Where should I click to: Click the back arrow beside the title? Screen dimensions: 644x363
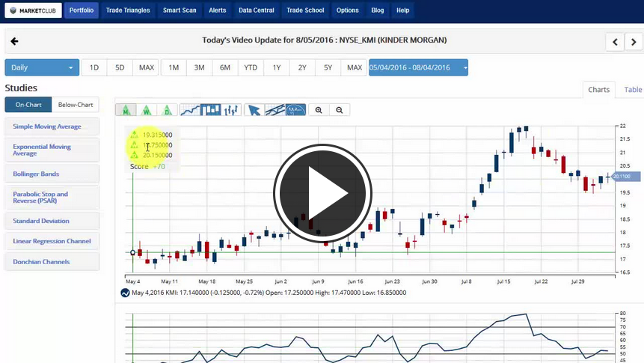[14, 41]
